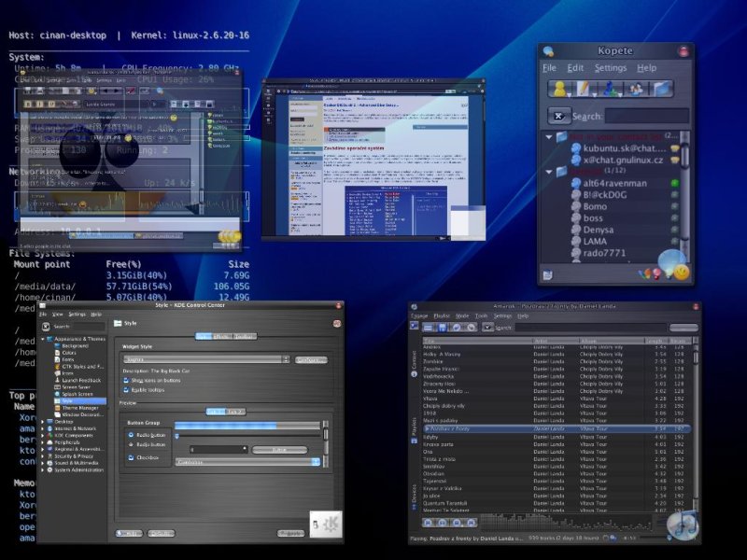Click in the Amarok Search field
This screenshot has width=747, height=560.
[x=590, y=328]
